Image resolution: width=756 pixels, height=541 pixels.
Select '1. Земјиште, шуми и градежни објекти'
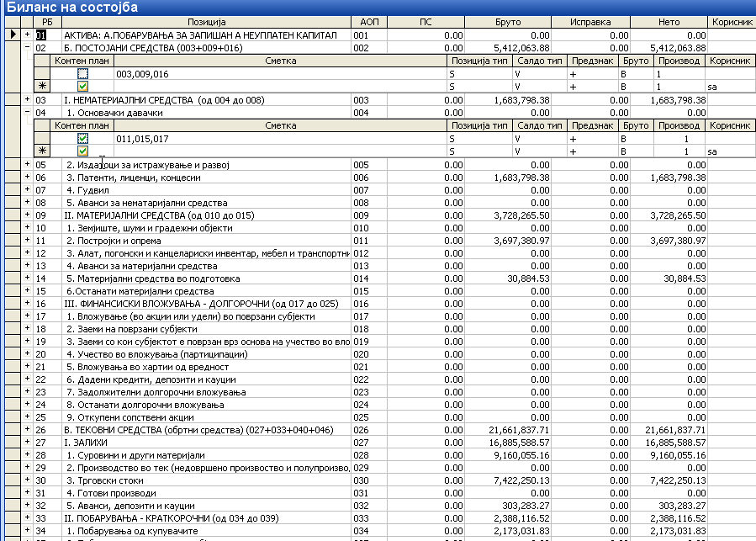click(x=149, y=228)
